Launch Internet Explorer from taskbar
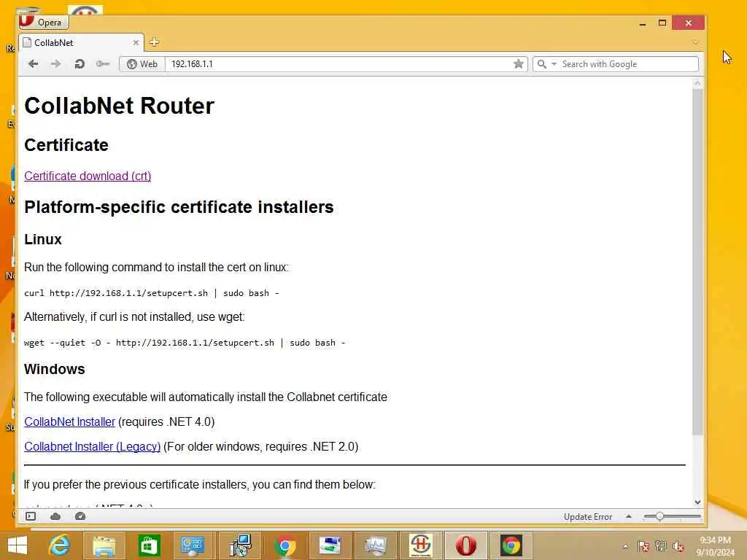Image resolution: width=747 pixels, height=560 pixels. (x=60, y=545)
